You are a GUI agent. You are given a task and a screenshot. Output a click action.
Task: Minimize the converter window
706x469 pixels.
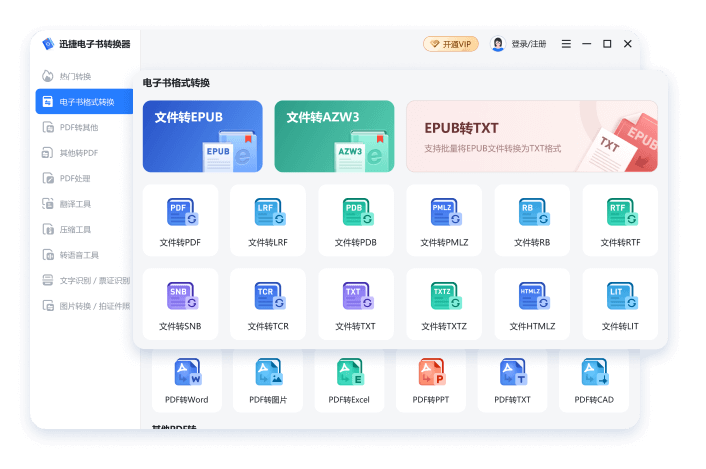click(587, 44)
